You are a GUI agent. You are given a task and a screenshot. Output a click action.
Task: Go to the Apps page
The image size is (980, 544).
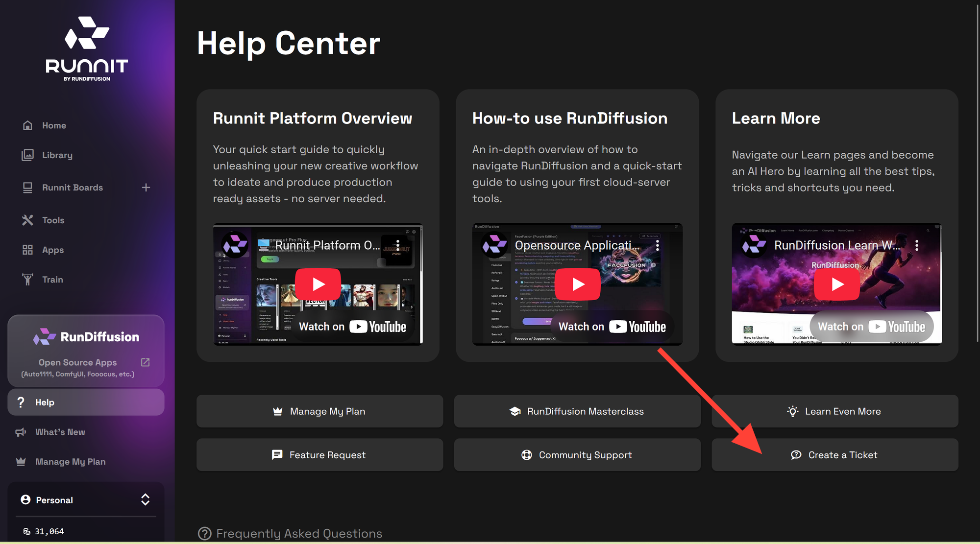(52, 250)
